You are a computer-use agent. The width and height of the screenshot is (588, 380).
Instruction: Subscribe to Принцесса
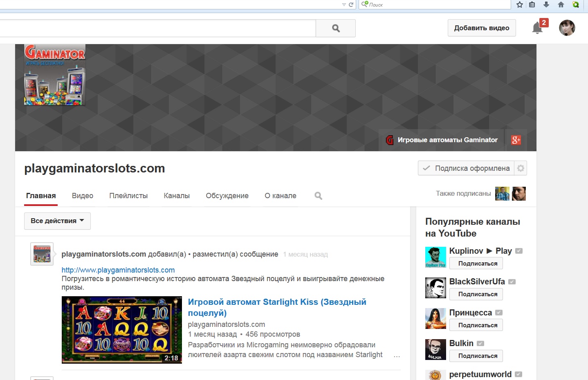click(x=476, y=325)
